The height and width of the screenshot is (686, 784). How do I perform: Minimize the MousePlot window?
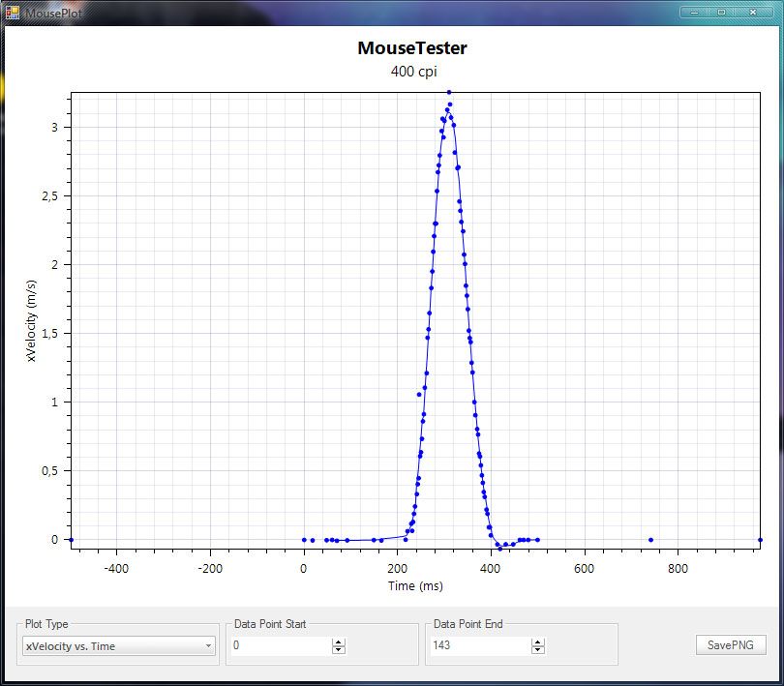694,12
